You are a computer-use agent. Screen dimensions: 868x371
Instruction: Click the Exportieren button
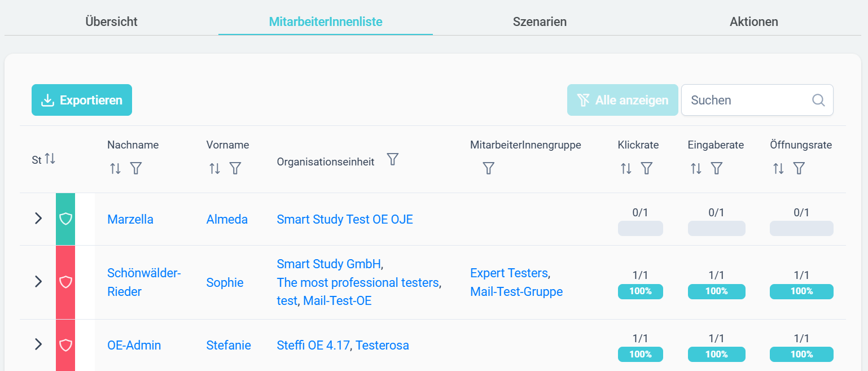pyautogui.click(x=82, y=100)
